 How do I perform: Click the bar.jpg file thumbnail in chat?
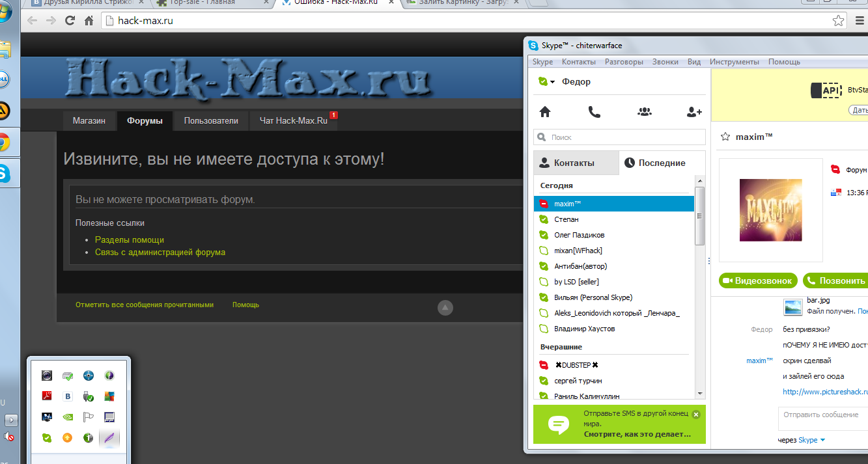tap(792, 307)
